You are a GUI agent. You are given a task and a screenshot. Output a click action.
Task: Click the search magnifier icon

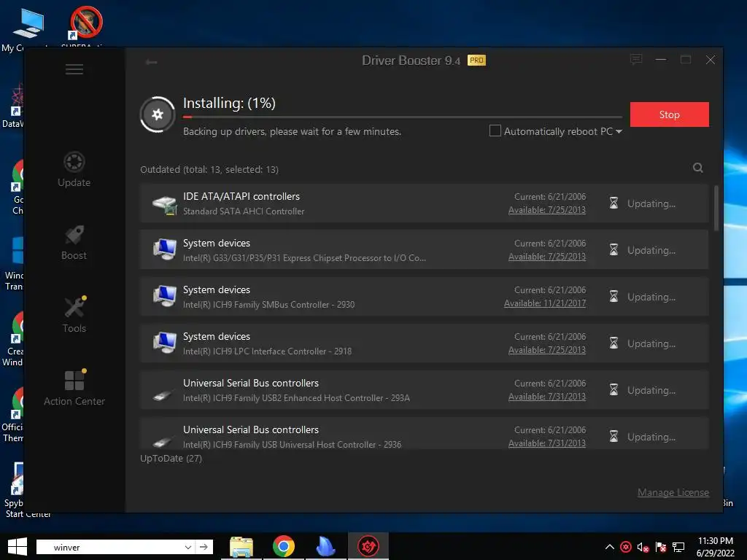point(698,168)
